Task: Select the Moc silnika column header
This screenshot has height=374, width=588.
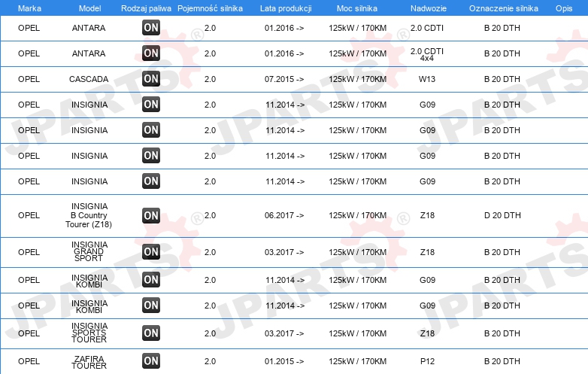Action: point(357,8)
